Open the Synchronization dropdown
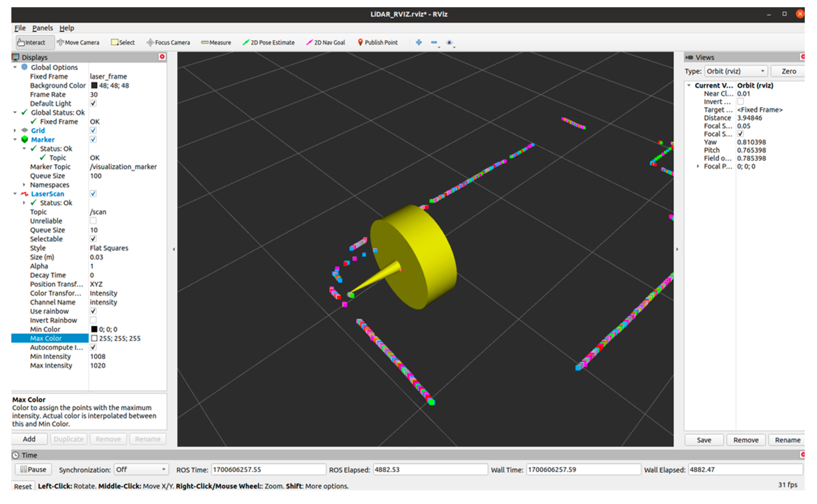Screen dimensions: 817x504 tap(141, 469)
